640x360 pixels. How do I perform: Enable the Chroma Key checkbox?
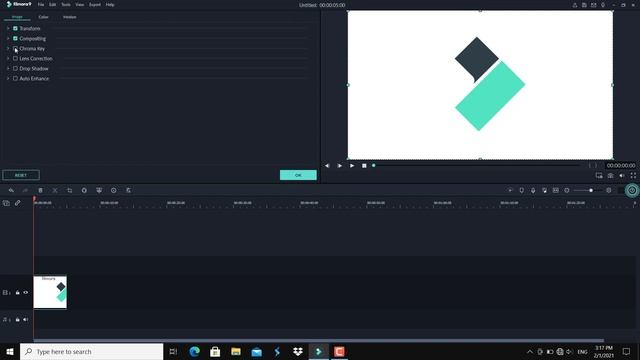pos(15,49)
